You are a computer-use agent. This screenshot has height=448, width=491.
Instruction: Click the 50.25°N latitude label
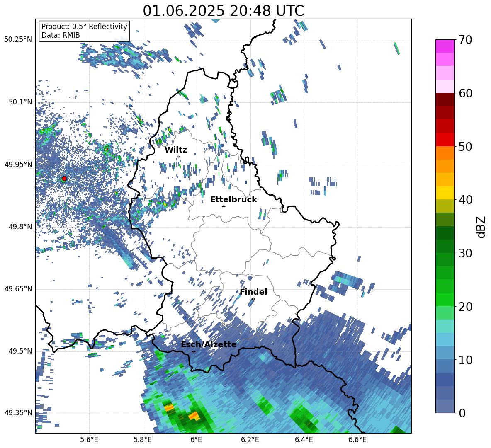click(x=18, y=40)
